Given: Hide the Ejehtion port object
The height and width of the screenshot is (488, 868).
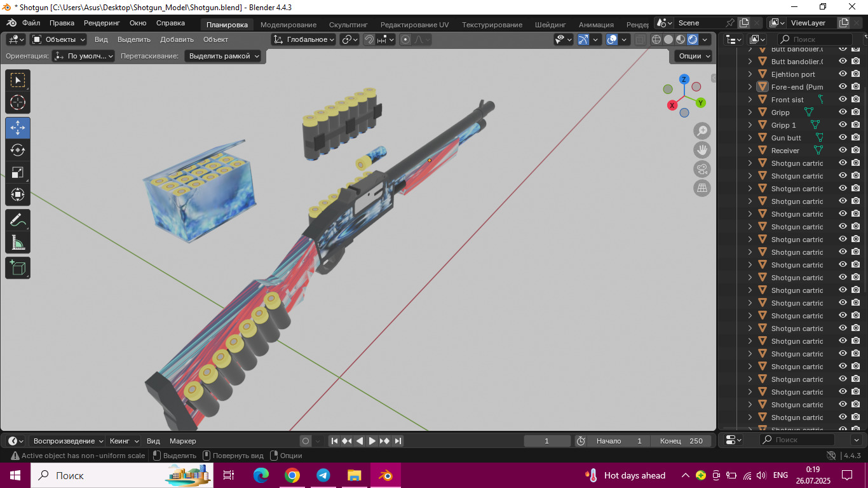Looking at the screenshot, I should tap(843, 74).
